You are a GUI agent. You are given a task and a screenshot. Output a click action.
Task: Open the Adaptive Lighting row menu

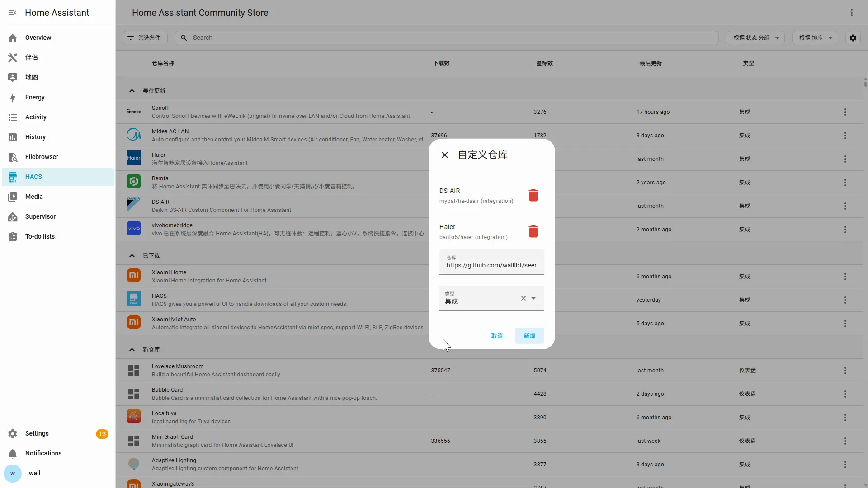(x=845, y=465)
